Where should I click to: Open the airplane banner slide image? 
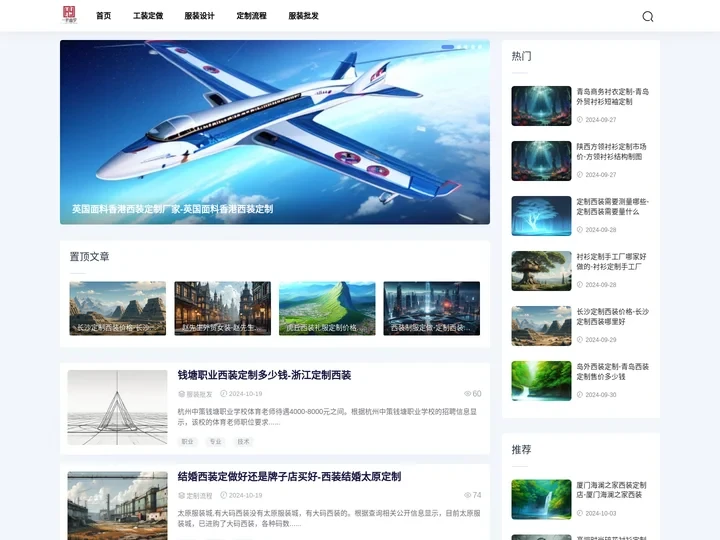275,132
